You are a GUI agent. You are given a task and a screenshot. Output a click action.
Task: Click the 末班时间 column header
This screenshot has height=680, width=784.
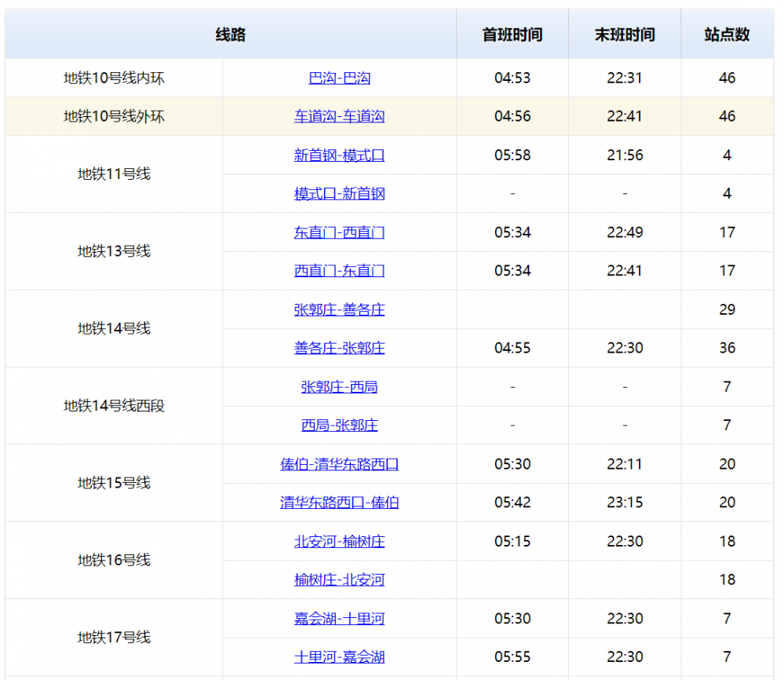(625, 35)
